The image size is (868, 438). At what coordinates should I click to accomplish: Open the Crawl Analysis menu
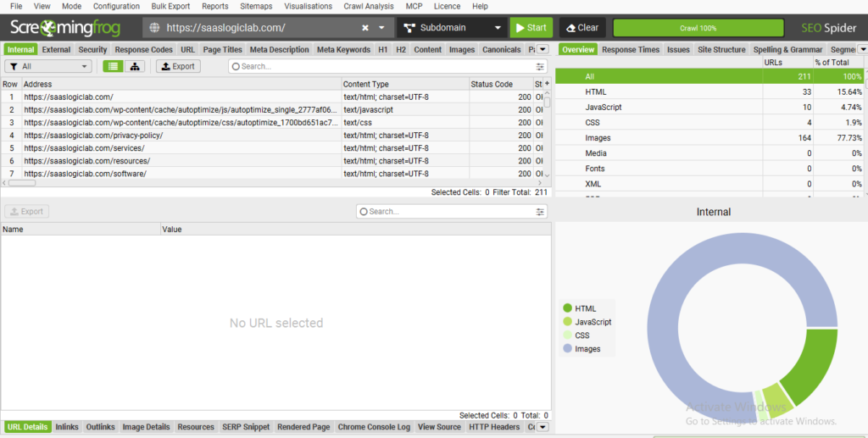pyautogui.click(x=368, y=6)
